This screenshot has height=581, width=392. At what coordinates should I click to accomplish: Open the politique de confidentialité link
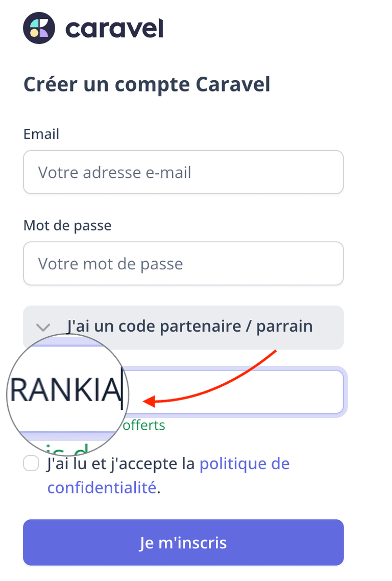click(x=244, y=463)
